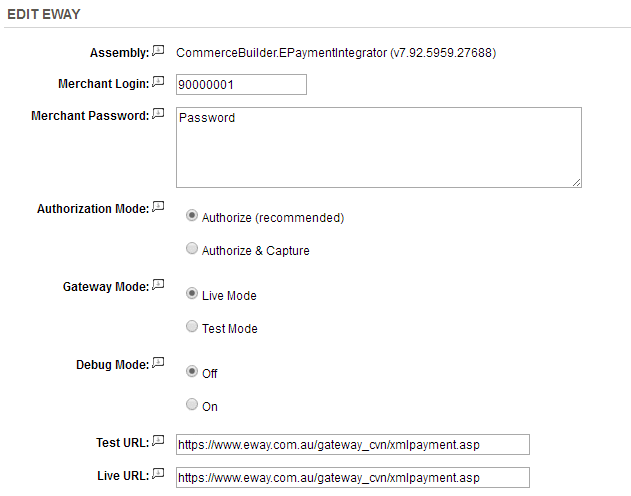
Task: Open the tooltip icon beside Merchant Password
Action: [x=158, y=113]
